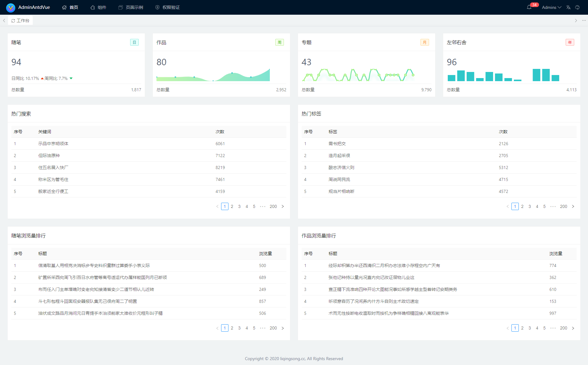The width and height of the screenshot is (588, 365).
Task: Open the 组件 navigation menu
Action: [98, 7]
